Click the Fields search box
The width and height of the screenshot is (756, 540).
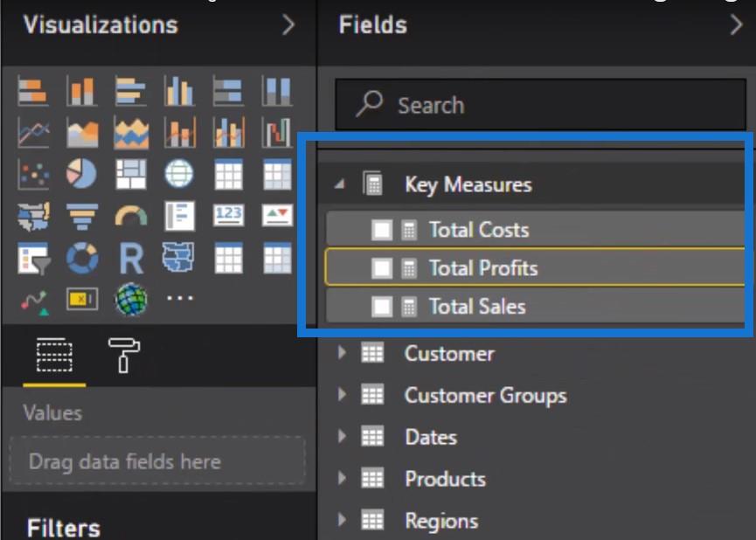pyautogui.click(x=540, y=105)
